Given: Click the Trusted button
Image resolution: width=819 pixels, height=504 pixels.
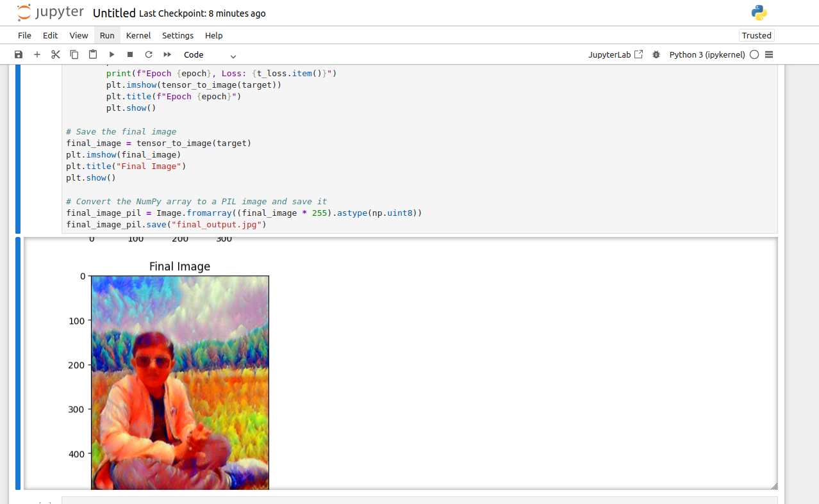Looking at the screenshot, I should point(757,35).
